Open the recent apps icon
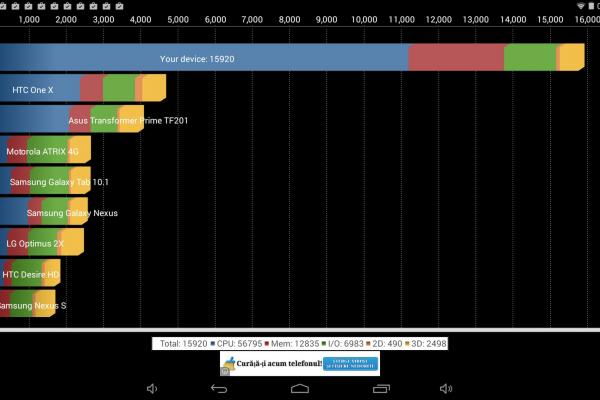This screenshot has height=400, width=600. click(x=382, y=389)
